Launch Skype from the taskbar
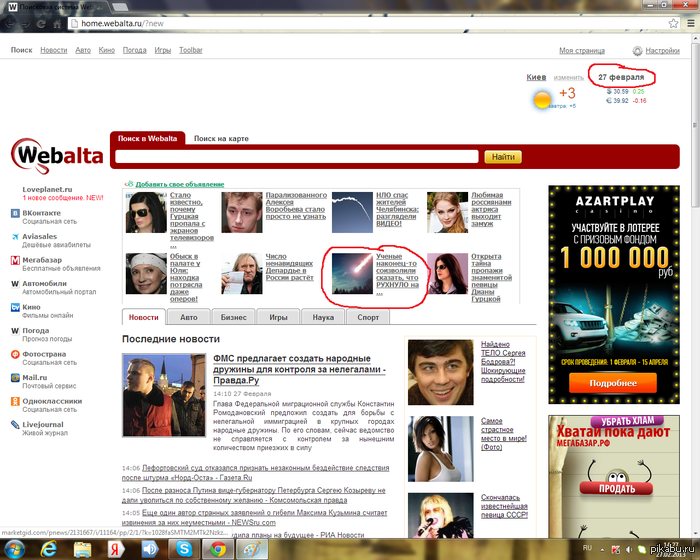 (184, 549)
